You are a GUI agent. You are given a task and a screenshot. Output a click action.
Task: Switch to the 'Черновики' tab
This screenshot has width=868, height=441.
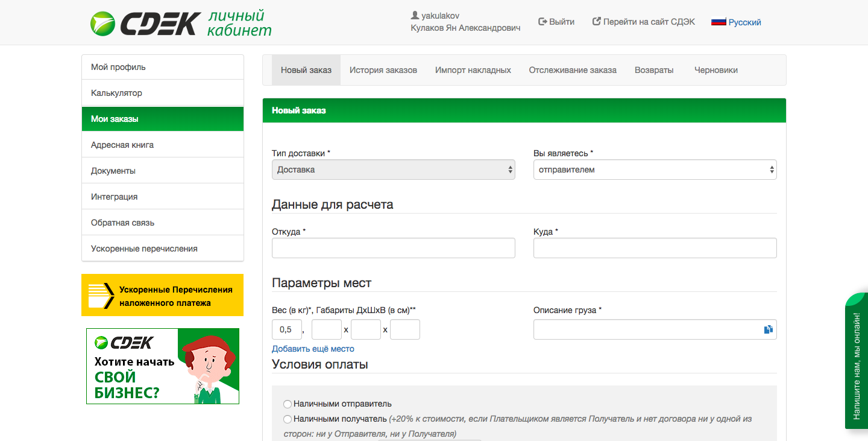(x=716, y=70)
